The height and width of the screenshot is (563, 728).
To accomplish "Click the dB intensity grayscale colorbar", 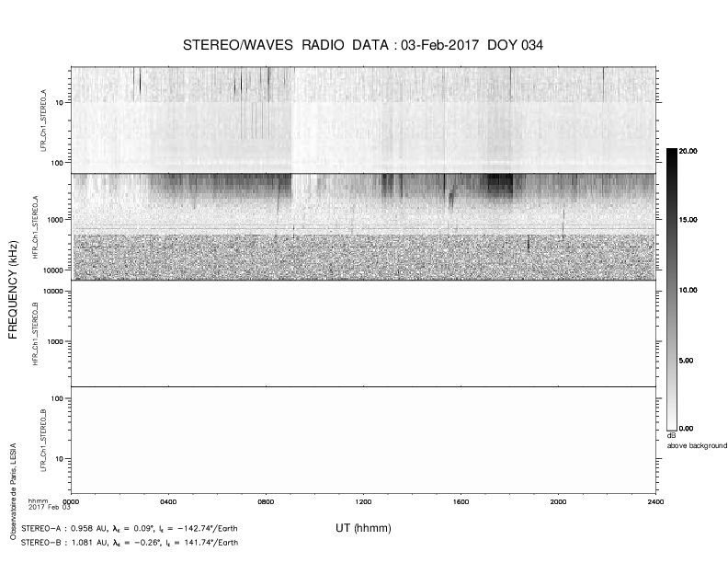I will pyautogui.click(x=672, y=290).
